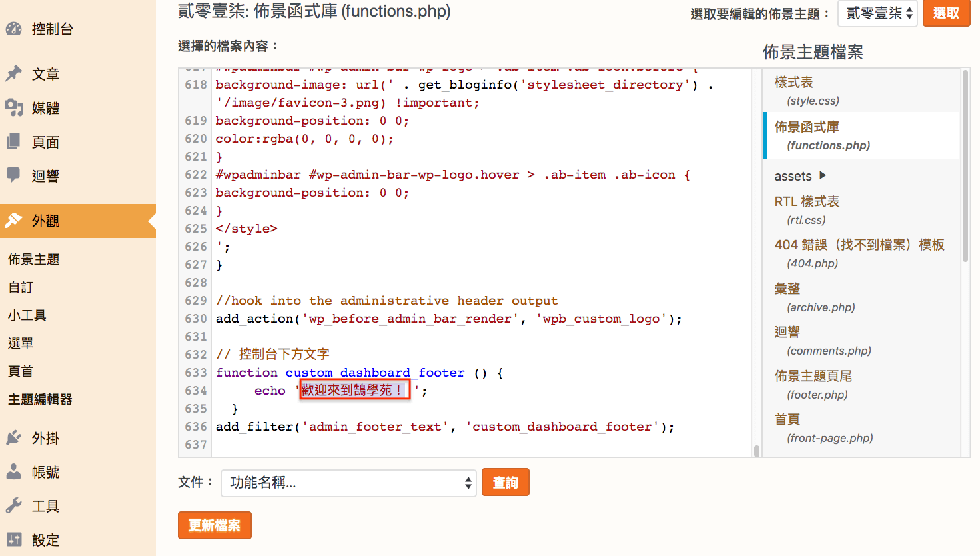Click the comment // 控制台下方文字
This screenshot has width=980, height=556.
coord(272,354)
